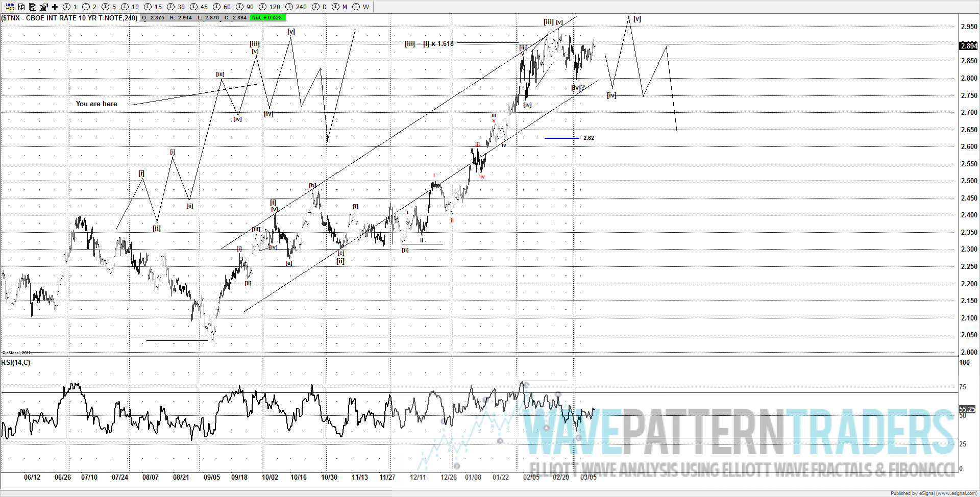Click the stacked-pages arrows toolbar icon
Screen dimensions: 980x497
pyautogui.click(x=32, y=7)
